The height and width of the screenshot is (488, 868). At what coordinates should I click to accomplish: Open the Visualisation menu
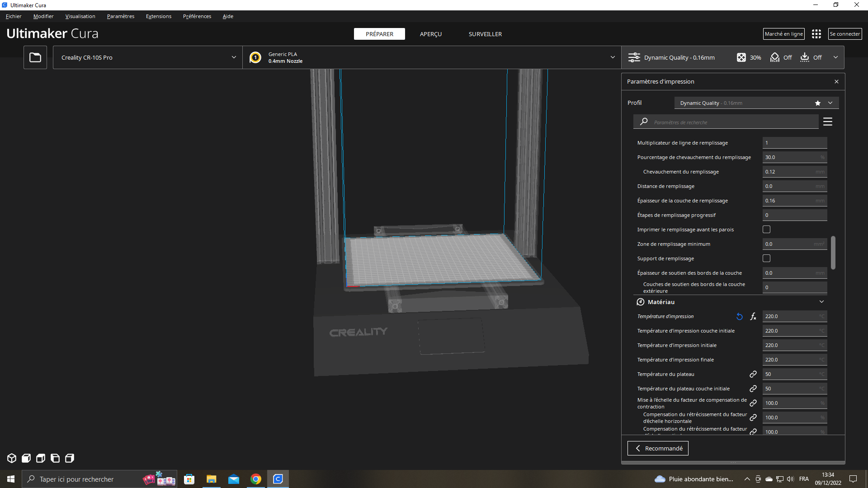(x=80, y=16)
